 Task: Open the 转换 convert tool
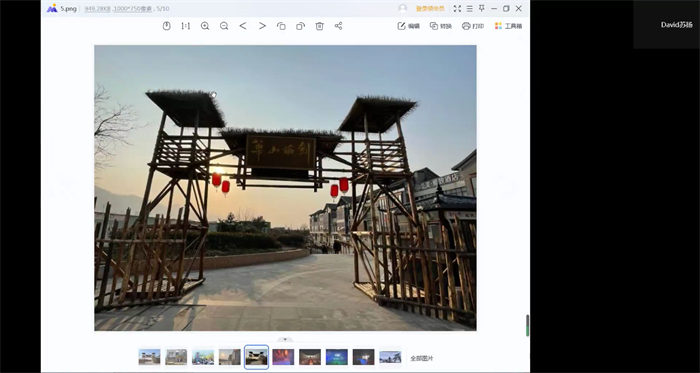pyautogui.click(x=441, y=26)
